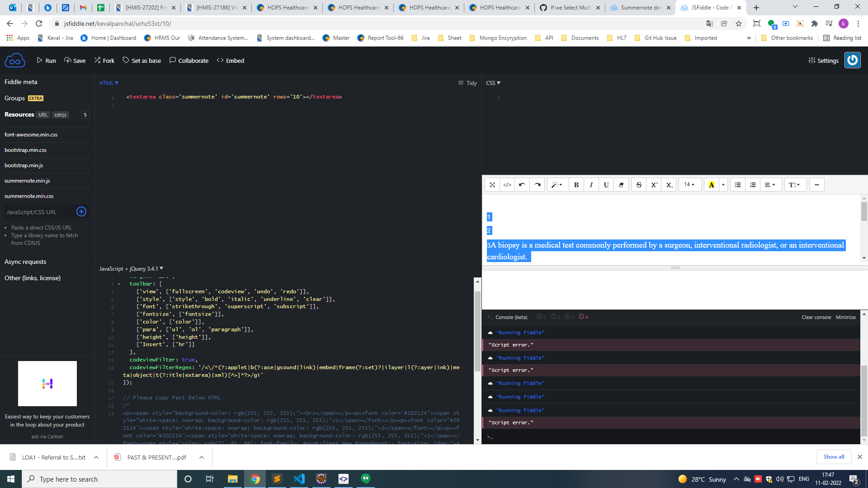868x488 pixels.
Task: Apply superscript formatting
Action: click(x=654, y=185)
